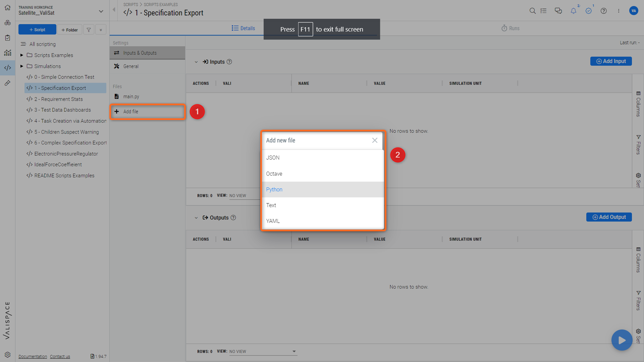Image resolution: width=644 pixels, height=362 pixels.
Task: Open script 0 - Simple Connection Test
Action: coord(64,77)
